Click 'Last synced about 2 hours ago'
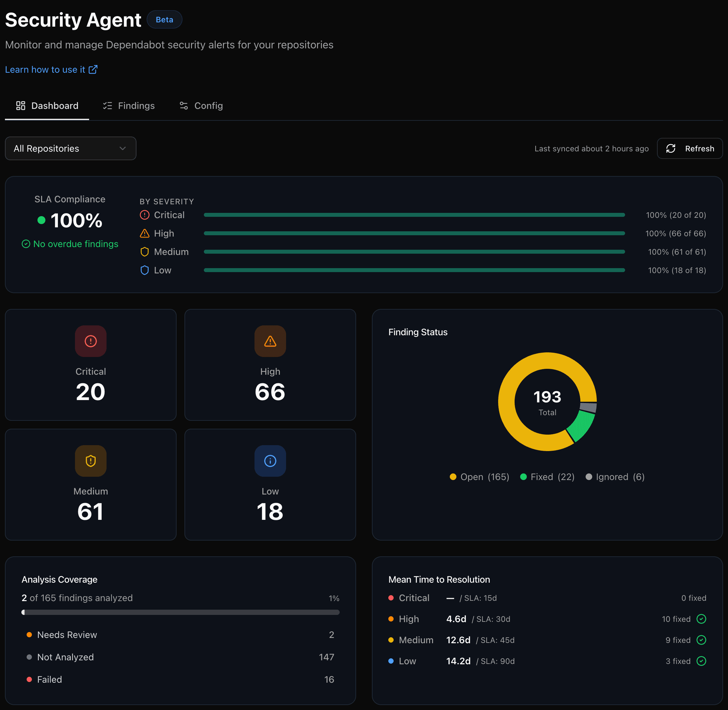Screen dimensions: 728x710 [592, 148]
